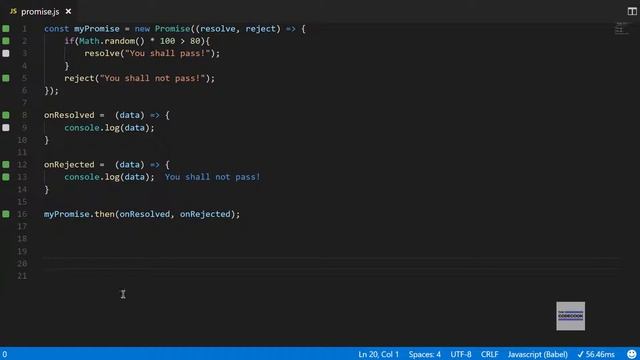Click onRejected argument on line 16
Image resolution: width=640 pixels, height=360 pixels.
tap(205, 214)
